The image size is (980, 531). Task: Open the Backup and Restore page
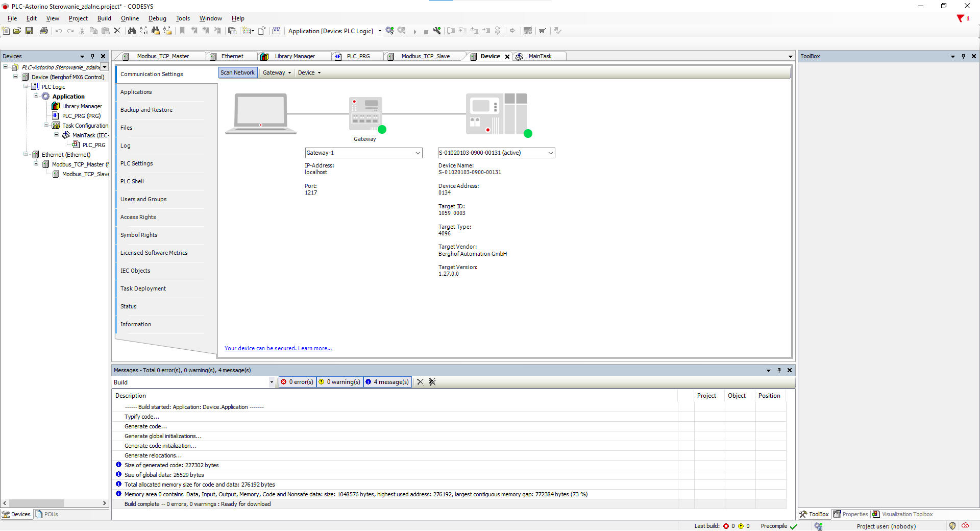146,110
